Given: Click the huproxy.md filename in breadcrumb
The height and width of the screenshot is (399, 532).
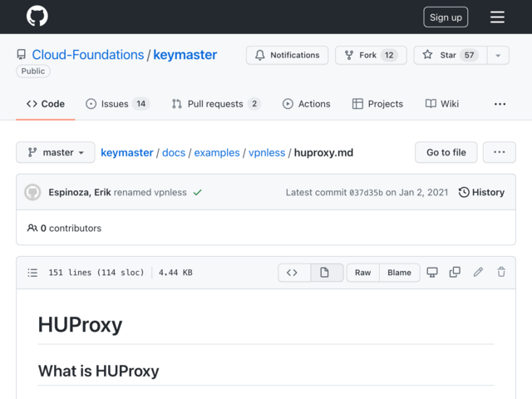Looking at the screenshot, I should (x=323, y=153).
